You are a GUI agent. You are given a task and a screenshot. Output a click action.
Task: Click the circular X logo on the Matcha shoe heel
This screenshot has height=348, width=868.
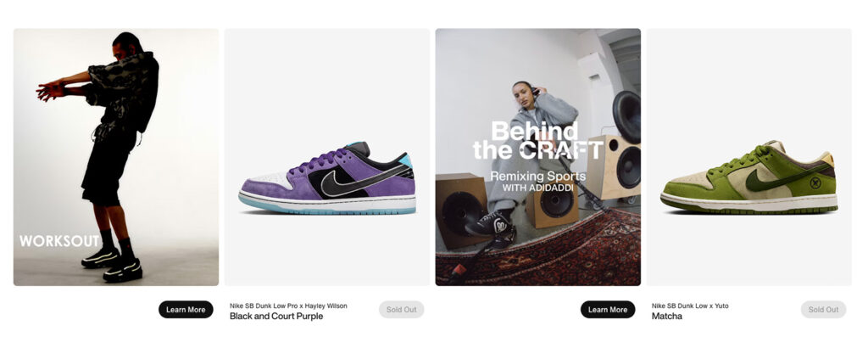click(815, 182)
